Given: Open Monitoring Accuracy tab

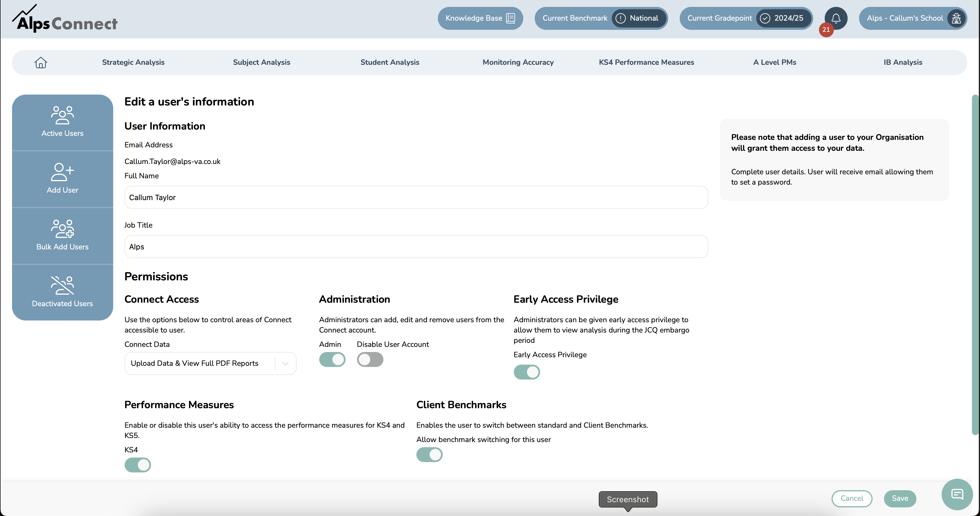Looking at the screenshot, I should tap(518, 62).
